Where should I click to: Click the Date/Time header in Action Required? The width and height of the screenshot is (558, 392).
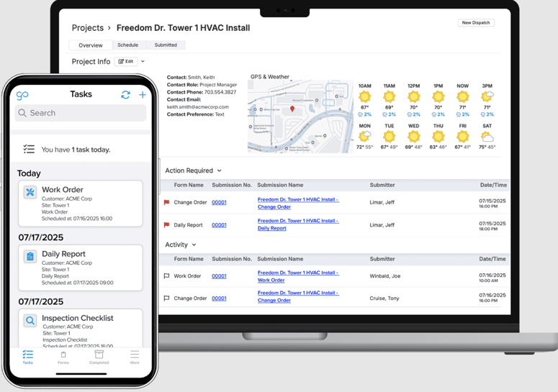[x=493, y=185]
